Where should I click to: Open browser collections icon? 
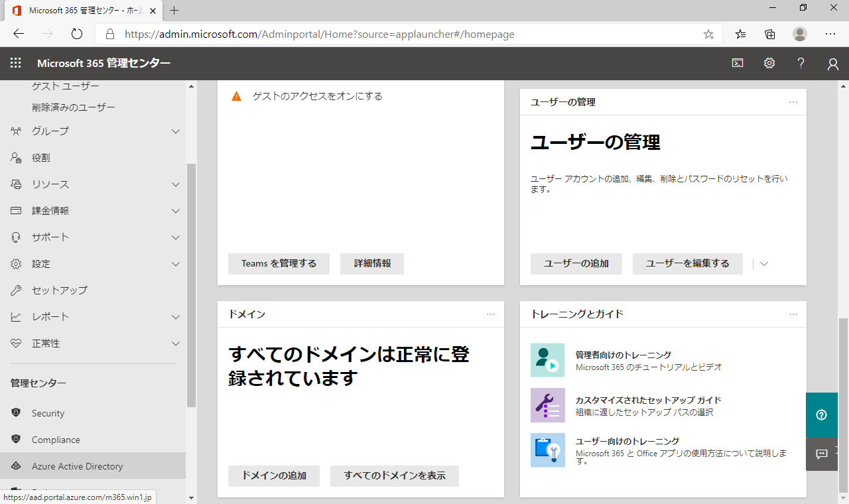770,34
